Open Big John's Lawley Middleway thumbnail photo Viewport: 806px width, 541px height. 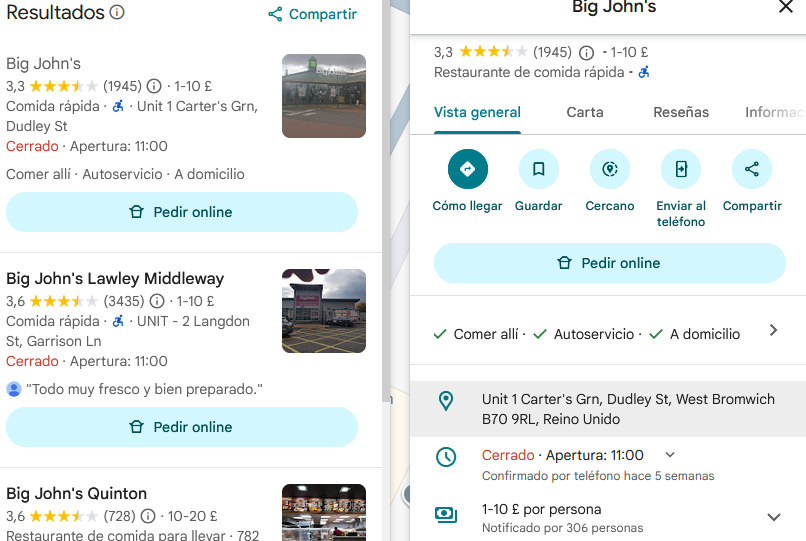323,311
